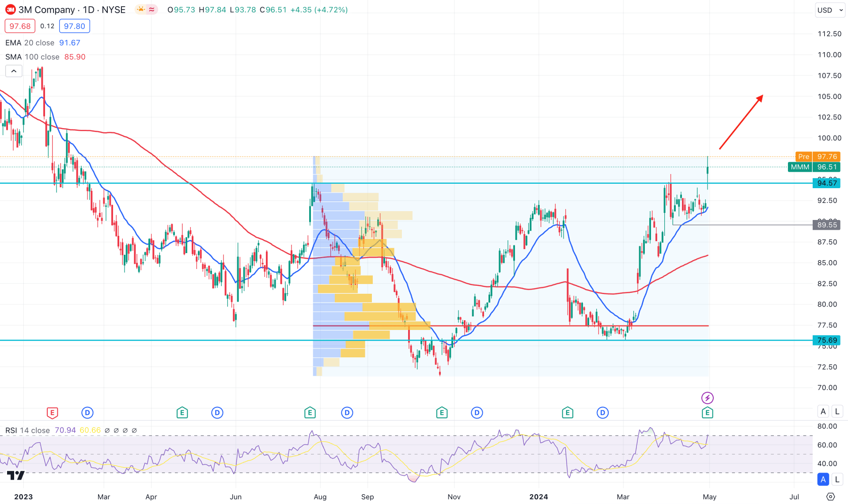The height and width of the screenshot is (504, 848).
Task: Click the Jul label on time axis
Action: coord(794,497)
